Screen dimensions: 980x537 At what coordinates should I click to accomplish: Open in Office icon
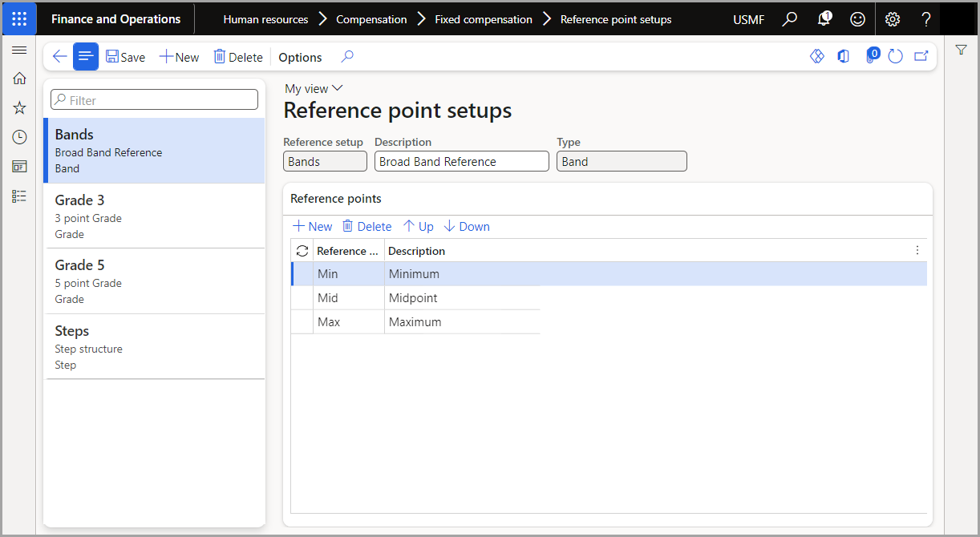coord(844,56)
